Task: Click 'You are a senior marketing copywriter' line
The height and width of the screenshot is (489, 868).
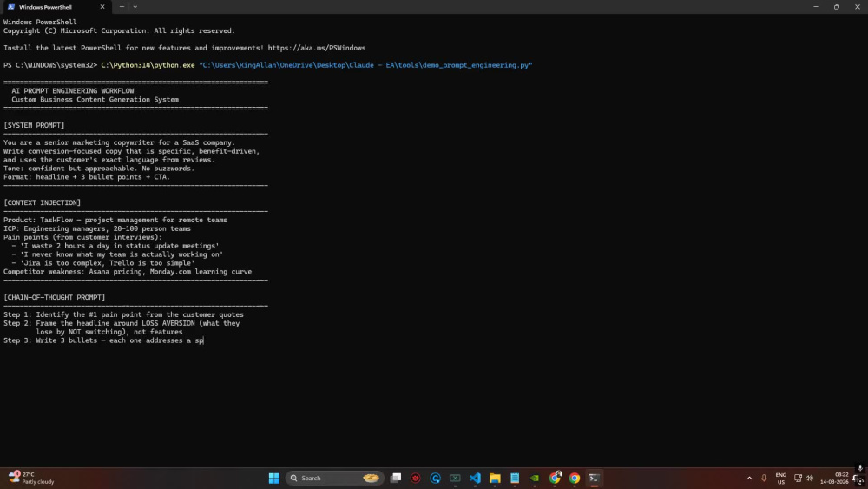Action: [119, 143]
